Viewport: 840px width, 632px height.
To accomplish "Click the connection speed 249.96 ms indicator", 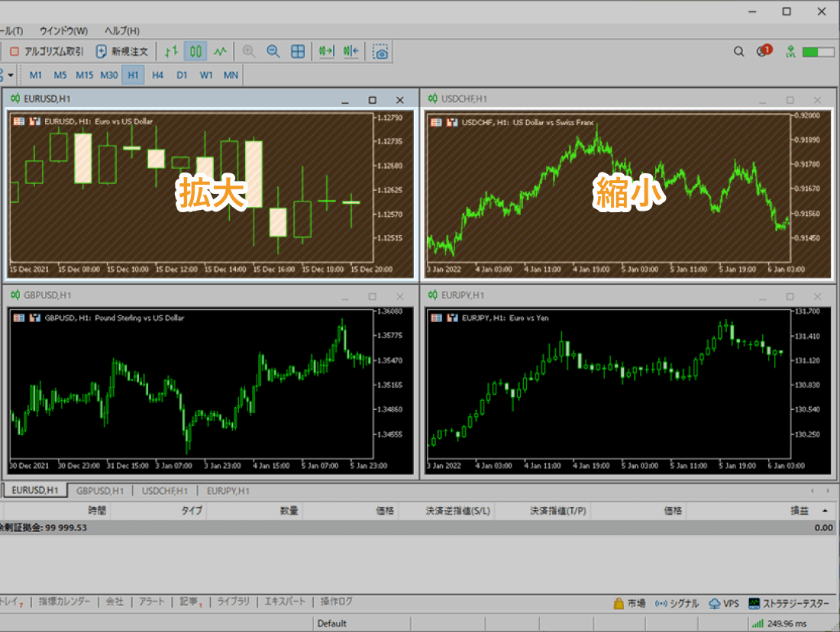I will point(787,623).
